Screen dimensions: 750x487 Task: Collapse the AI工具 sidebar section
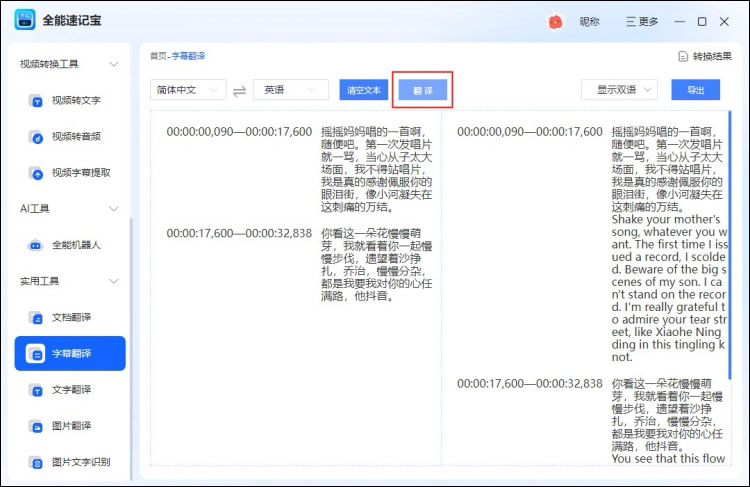coord(113,208)
